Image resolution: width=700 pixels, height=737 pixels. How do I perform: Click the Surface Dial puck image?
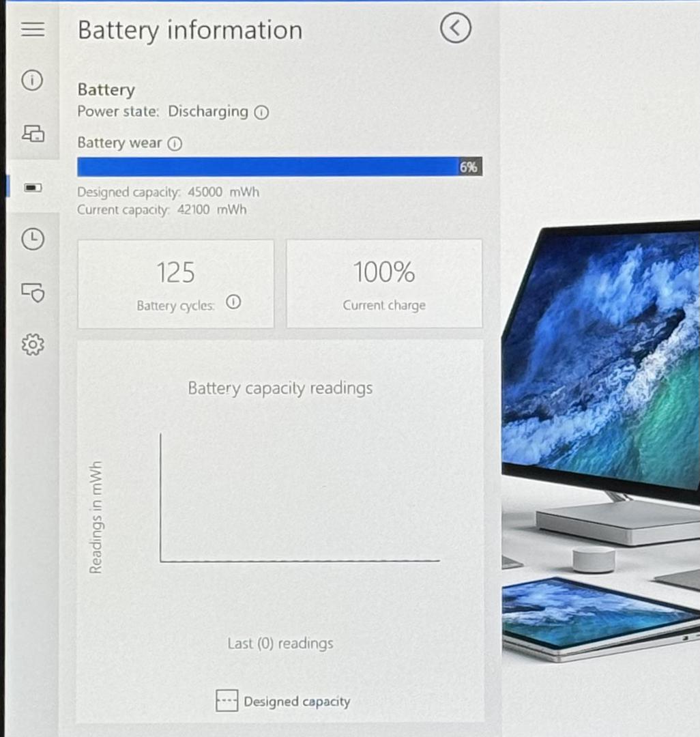[593, 559]
